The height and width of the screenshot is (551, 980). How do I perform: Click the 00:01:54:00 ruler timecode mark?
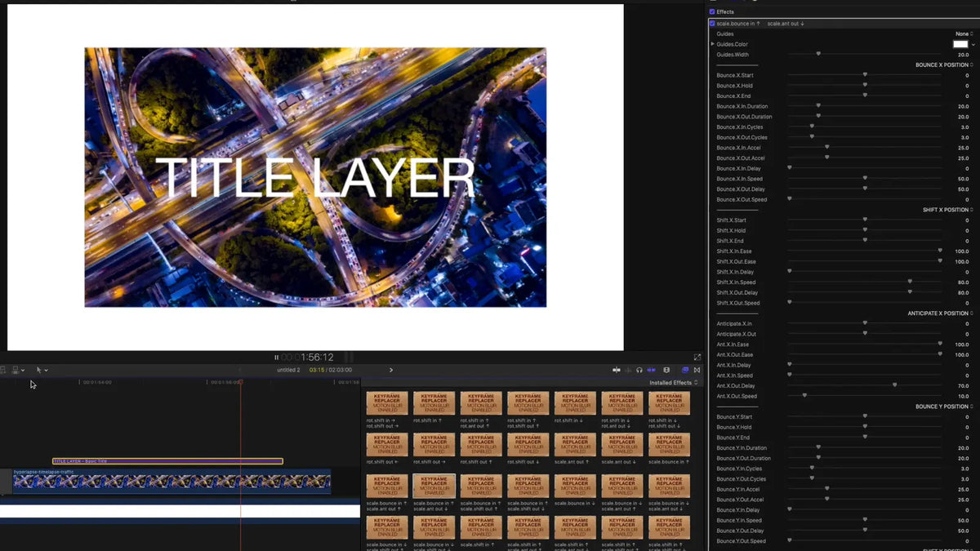(97, 382)
